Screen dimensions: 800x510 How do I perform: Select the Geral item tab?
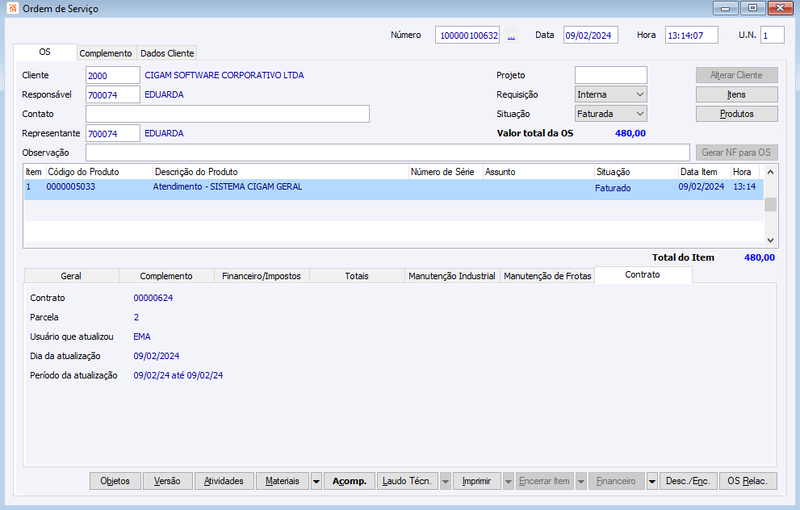(71, 276)
